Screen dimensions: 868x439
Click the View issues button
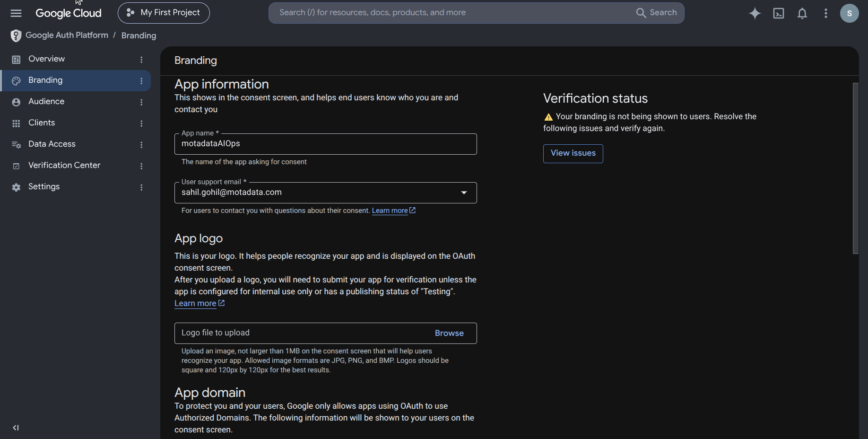pyautogui.click(x=573, y=153)
